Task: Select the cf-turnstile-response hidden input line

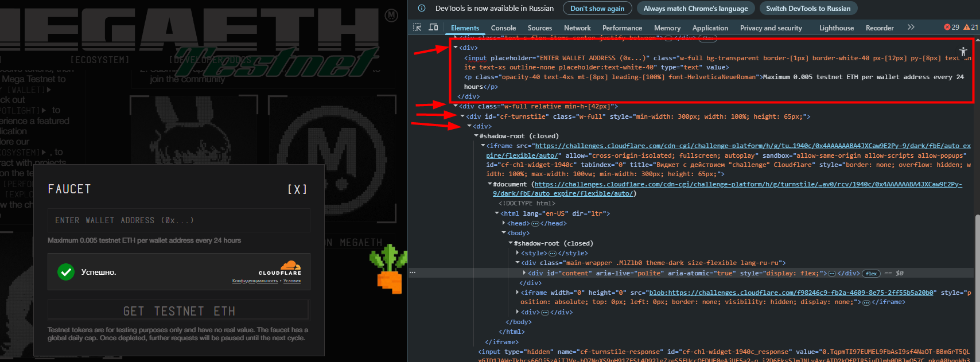Action: click(724, 356)
